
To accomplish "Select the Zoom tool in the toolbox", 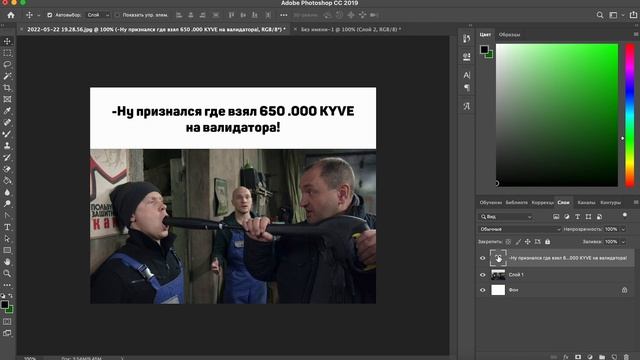I will (7, 273).
